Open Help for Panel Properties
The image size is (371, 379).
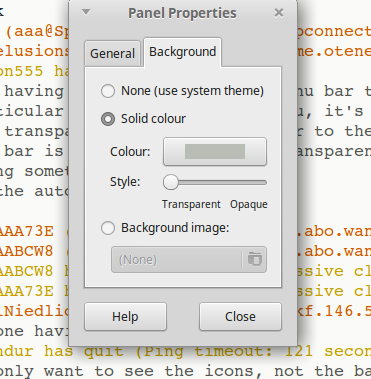point(125,317)
